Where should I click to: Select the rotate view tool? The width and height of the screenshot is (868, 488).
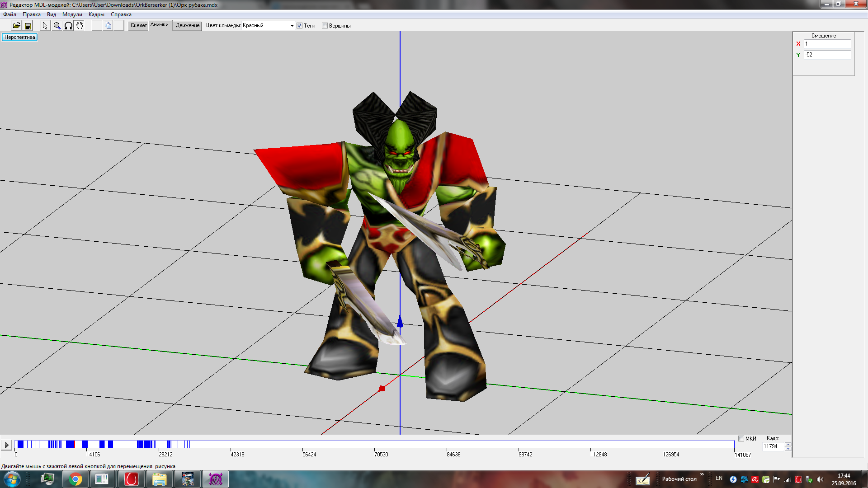pos(68,26)
